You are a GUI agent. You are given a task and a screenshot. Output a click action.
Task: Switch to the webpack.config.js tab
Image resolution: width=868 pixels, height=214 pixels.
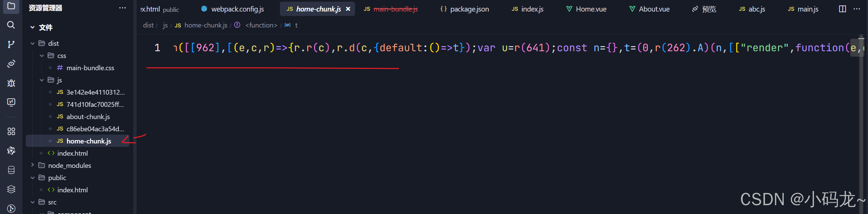tap(232, 9)
